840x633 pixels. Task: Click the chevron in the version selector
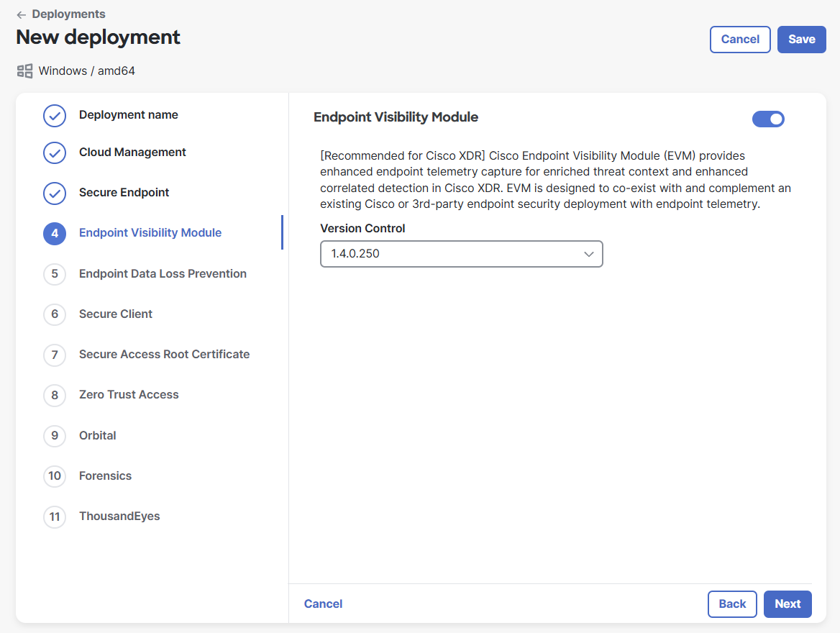tap(588, 254)
